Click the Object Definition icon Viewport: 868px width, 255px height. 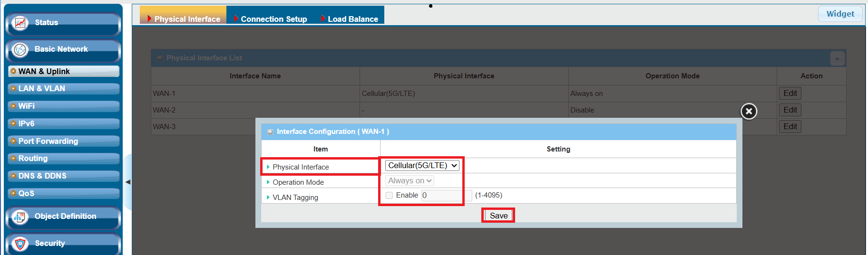tap(20, 217)
